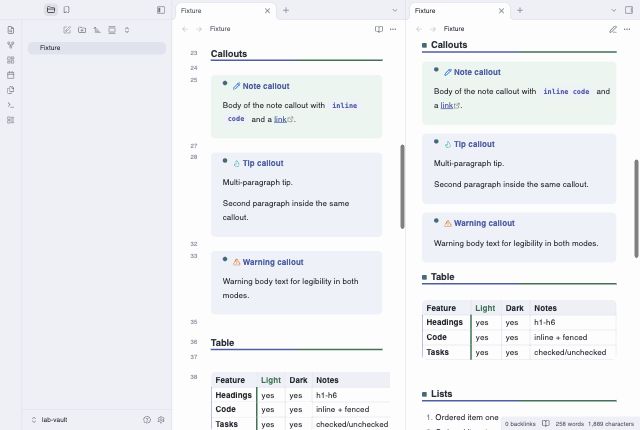Click Tip callout title in left pane
Image resolution: width=640 pixels, height=430 pixels.
[263, 163]
